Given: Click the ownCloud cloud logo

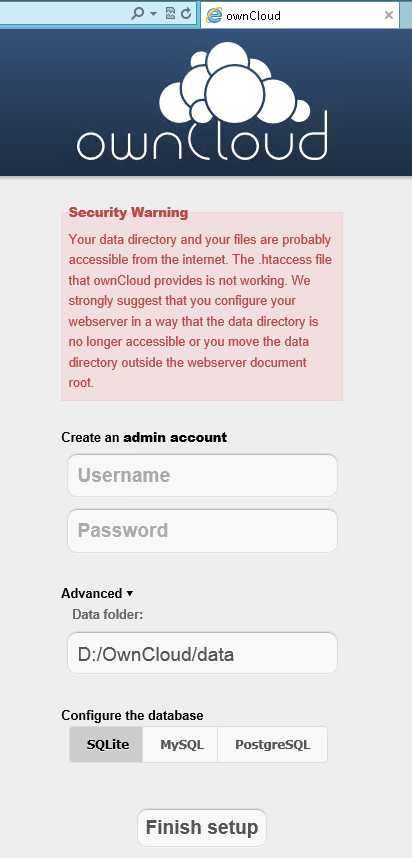Looking at the screenshot, I should (x=202, y=101).
